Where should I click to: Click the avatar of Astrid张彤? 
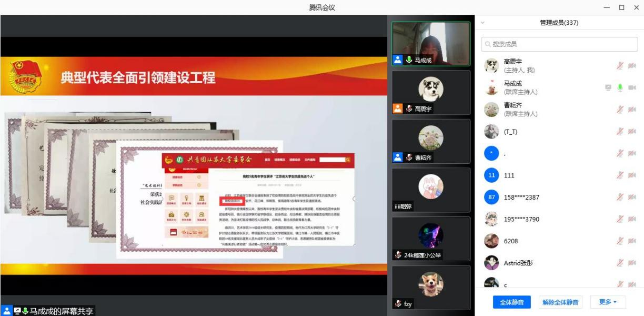(491, 263)
